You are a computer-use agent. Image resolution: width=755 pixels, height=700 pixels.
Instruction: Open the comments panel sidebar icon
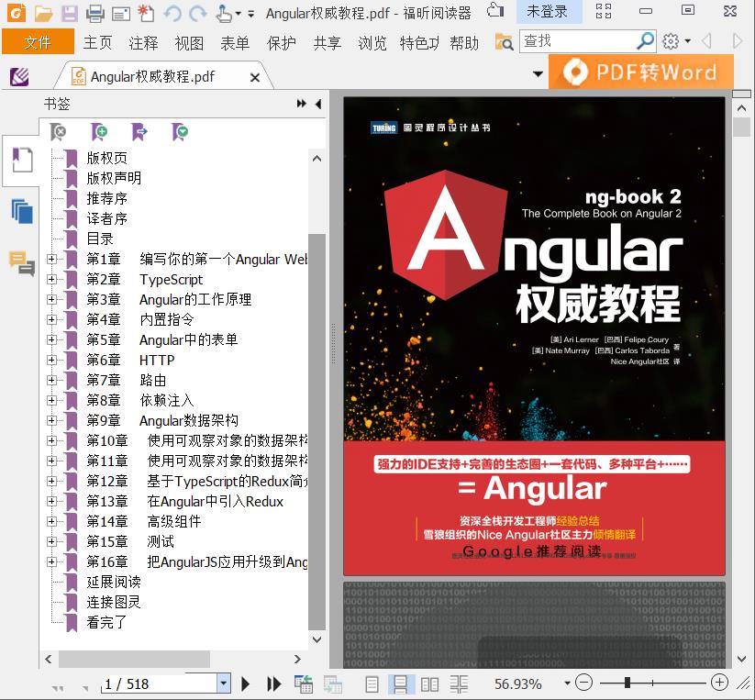pyautogui.click(x=22, y=263)
